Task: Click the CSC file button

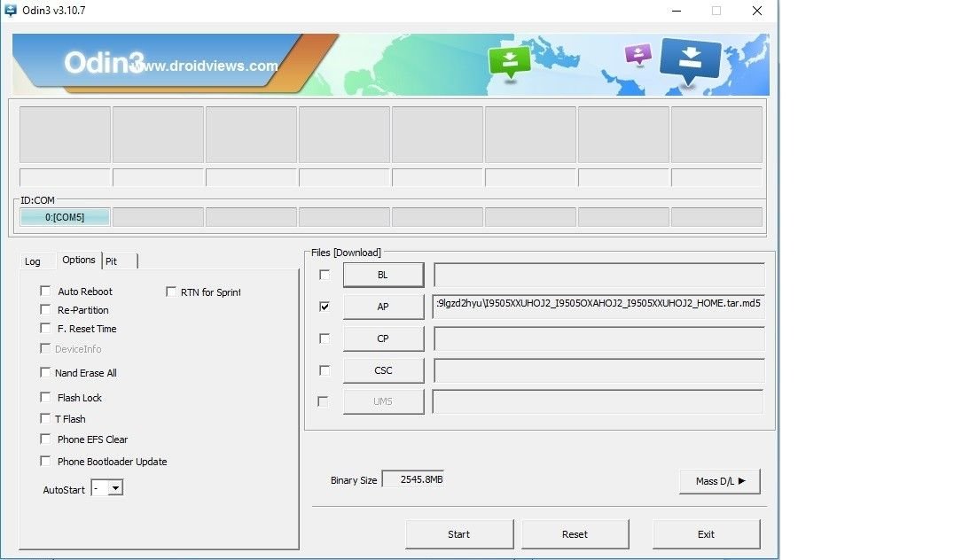Action: (384, 371)
